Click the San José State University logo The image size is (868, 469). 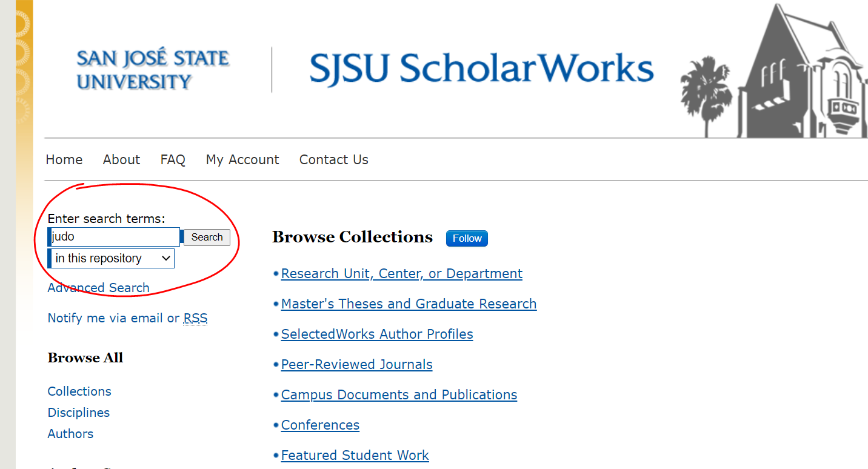click(153, 70)
